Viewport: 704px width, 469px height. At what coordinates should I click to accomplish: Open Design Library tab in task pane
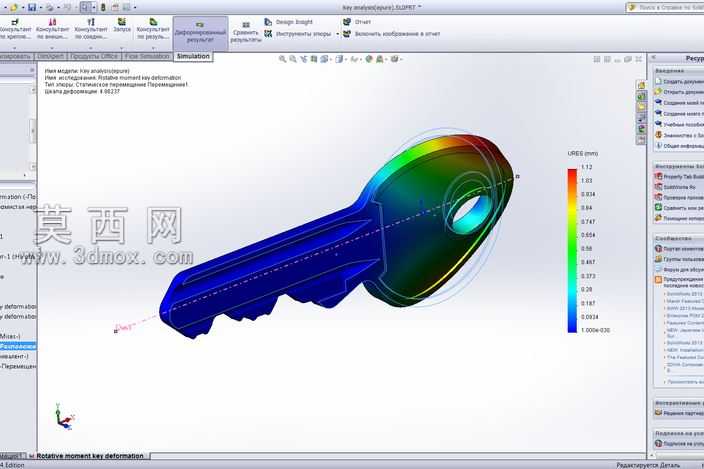tap(641, 96)
